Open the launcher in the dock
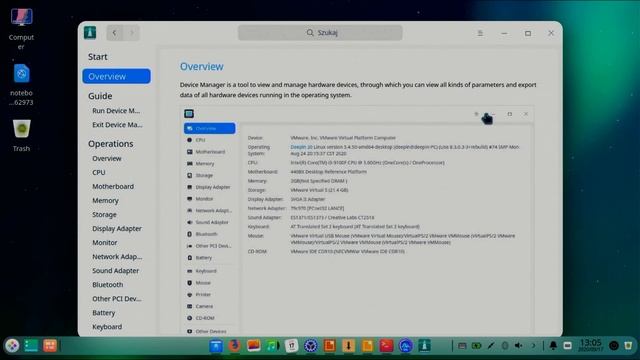 pos(12,346)
